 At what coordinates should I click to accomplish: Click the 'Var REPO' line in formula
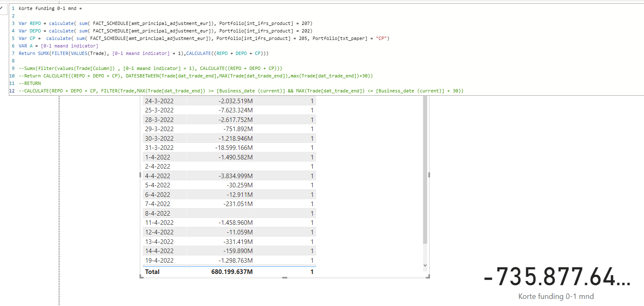(x=165, y=23)
